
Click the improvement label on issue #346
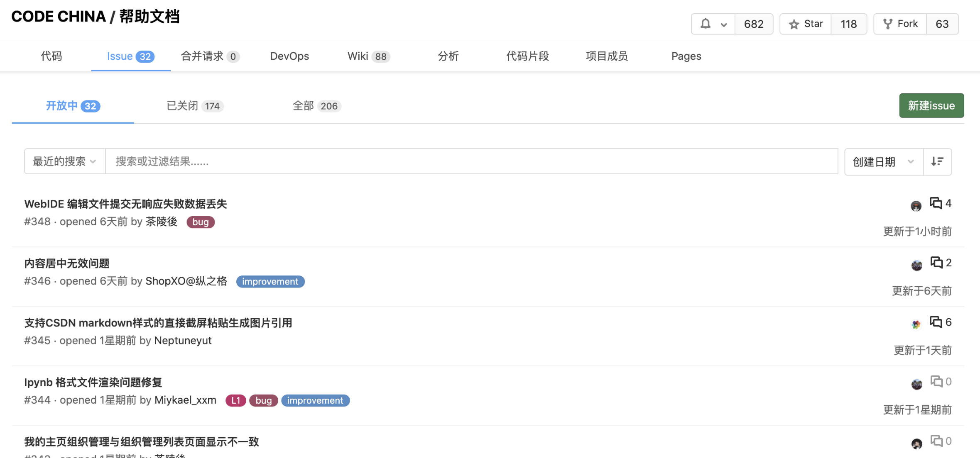point(270,281)
